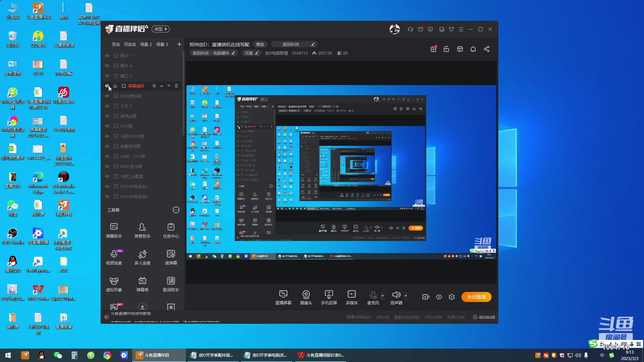Screen dimensions: 644x362
Task: Show the ROG图标英 source
Action: [107, 96]
